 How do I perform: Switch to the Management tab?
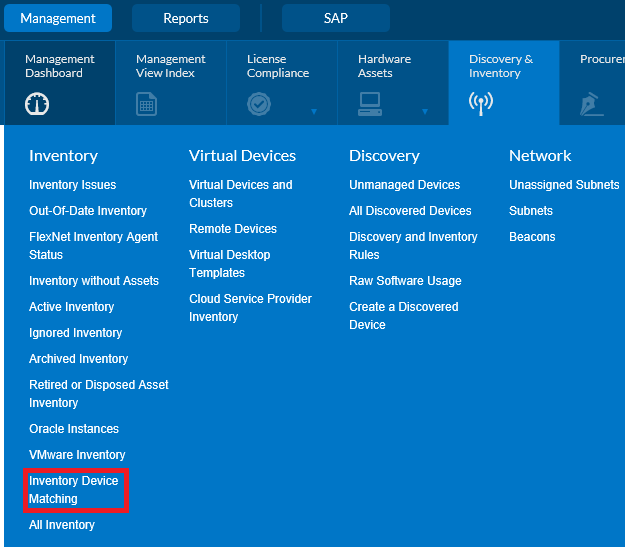point(58,18)
